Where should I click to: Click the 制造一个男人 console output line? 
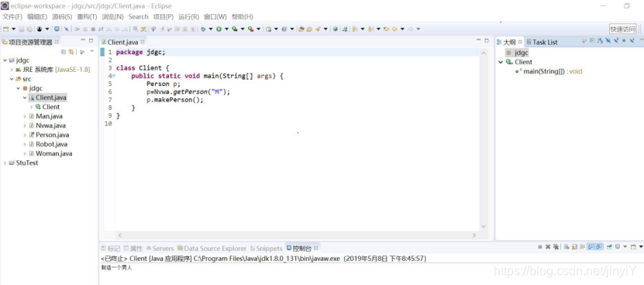coord(117,268)
